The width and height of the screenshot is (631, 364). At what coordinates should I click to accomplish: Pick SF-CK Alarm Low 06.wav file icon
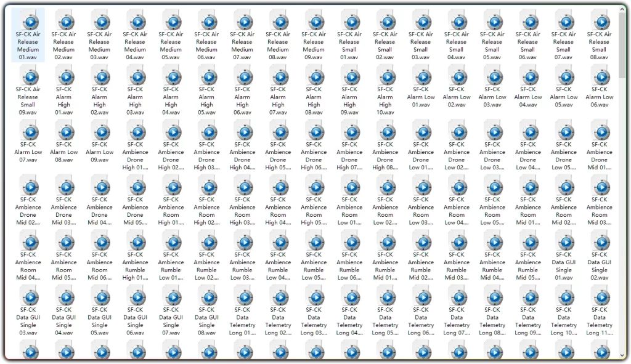pyautogui.click(x=601, y=76)
